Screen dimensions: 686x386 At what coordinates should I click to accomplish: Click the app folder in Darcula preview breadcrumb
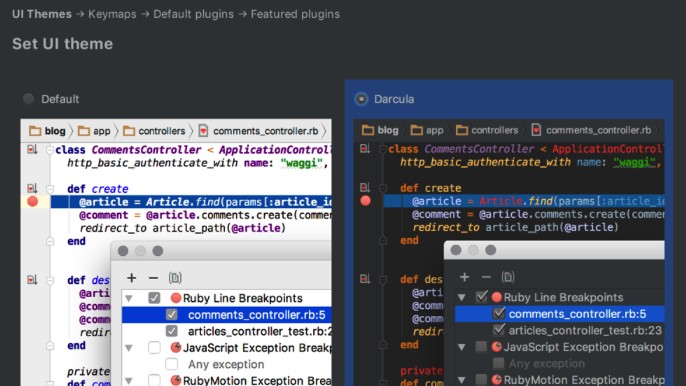[427, 130]
